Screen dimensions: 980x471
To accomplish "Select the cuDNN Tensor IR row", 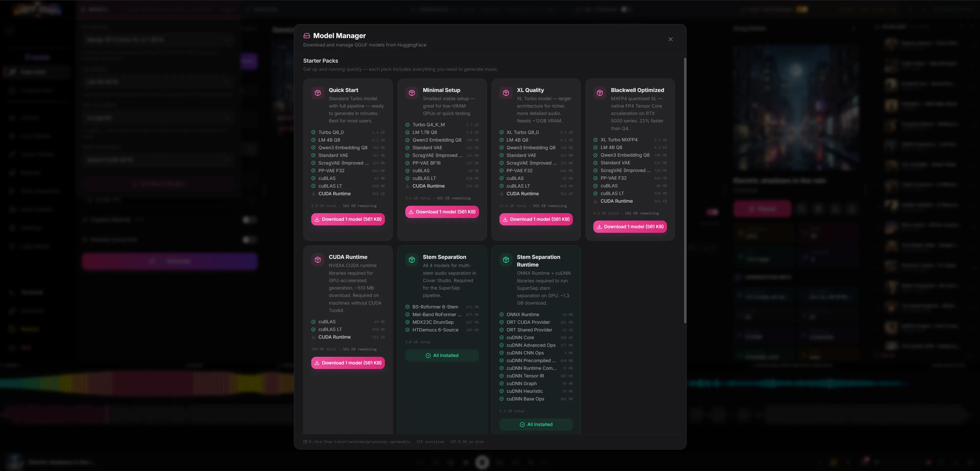I will (x=536, y=376).
